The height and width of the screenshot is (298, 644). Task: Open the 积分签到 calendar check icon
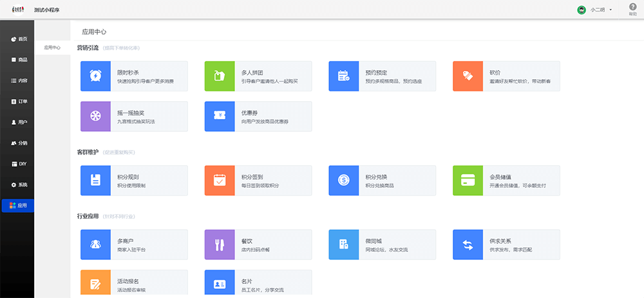(x=220, y=180)
